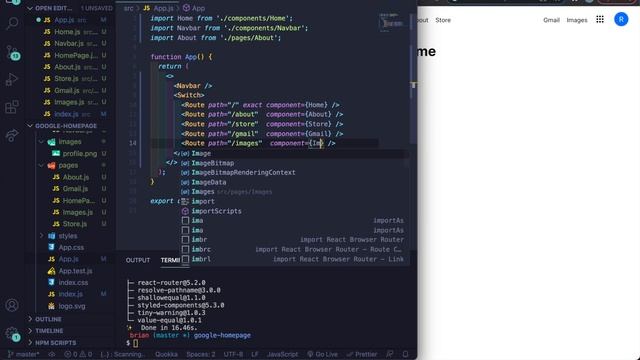This screenshot has width=640, height=360.
Task: Click Quokka in the status bar
Action: (166, 354)
